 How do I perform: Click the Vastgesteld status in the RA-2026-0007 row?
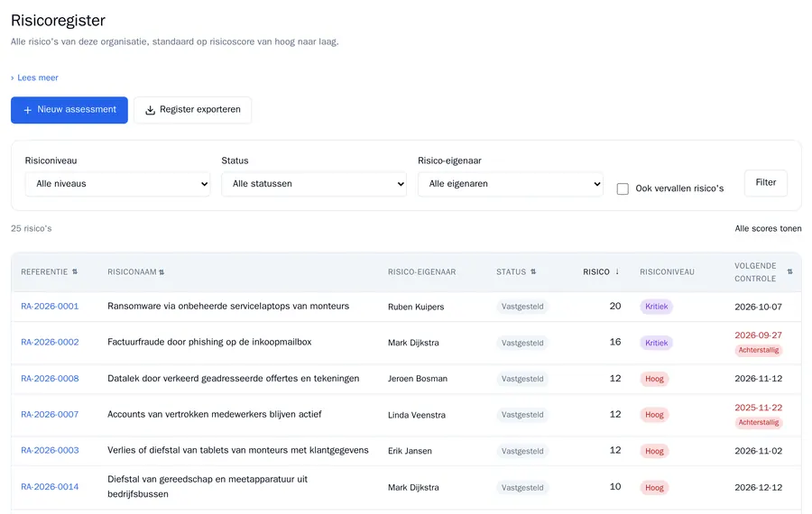pyautogui.click(x=522, y=415)
